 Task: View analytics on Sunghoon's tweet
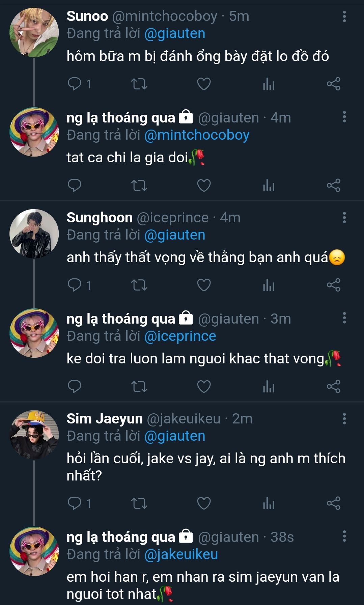click(x=269, y=285)
